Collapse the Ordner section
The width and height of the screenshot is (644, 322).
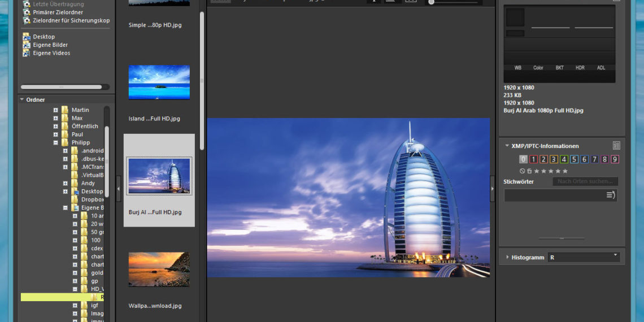click(x=22, y=99)
